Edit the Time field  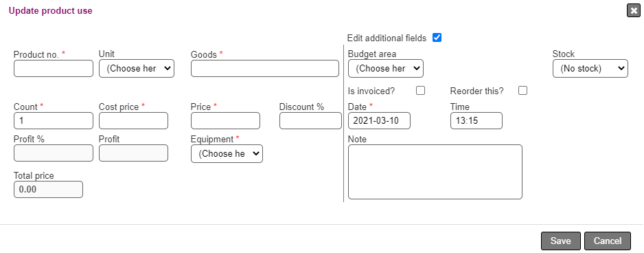click(476, 120)
